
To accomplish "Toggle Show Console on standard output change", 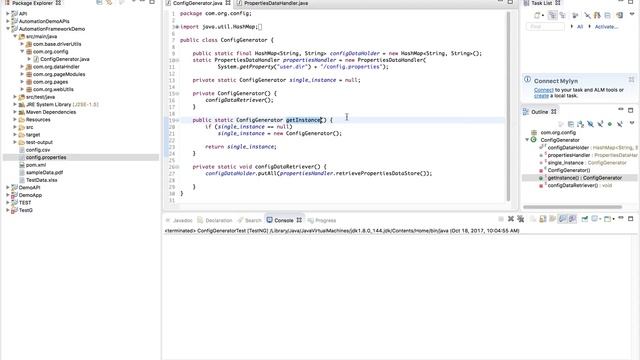I will [563, 219].
